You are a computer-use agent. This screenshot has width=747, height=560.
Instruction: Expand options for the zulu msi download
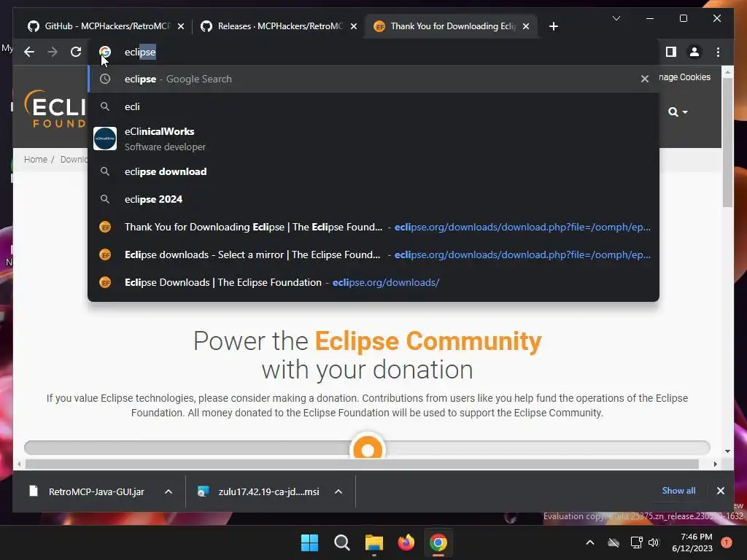(x=338, y=491)
